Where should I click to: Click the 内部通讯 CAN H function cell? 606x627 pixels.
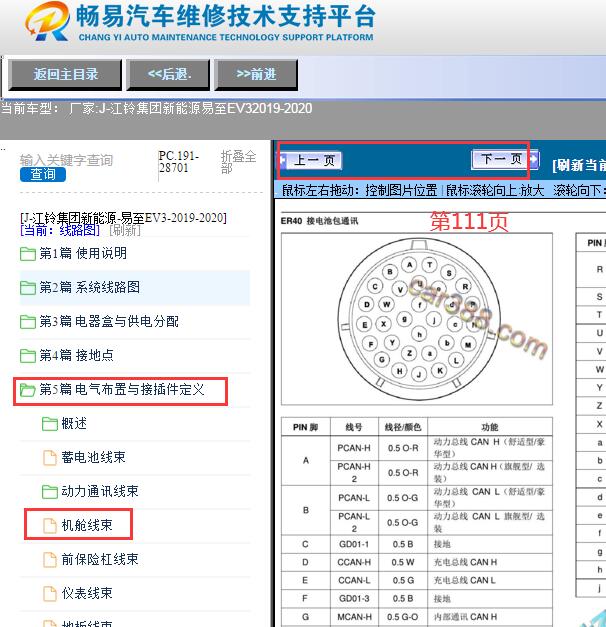tap(490, 617)
